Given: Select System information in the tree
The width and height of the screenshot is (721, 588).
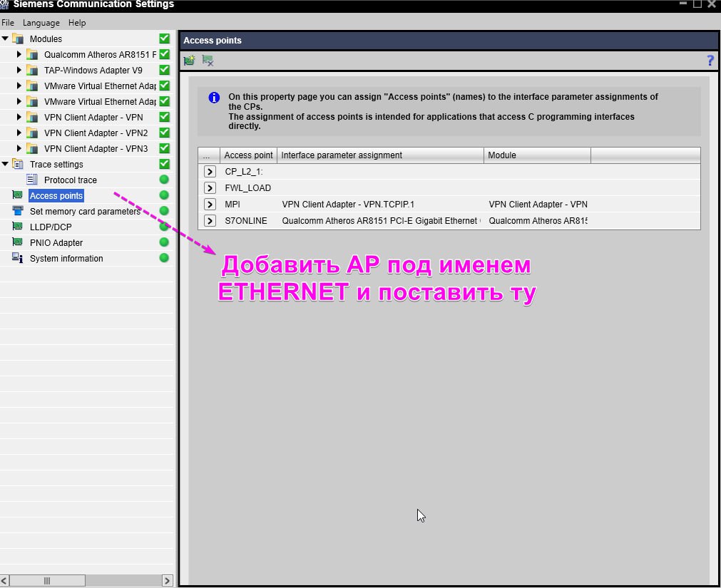Looking at the screenshot, I should pyautogui.click(x=66, y=258).
